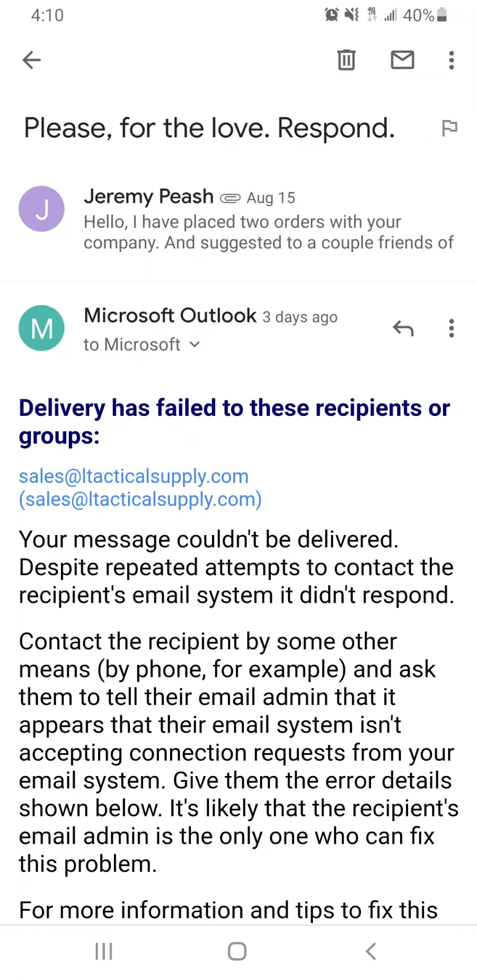Tap the back arrow to leave email
The image size is (477, 980).
pyautogui.click(x=32, y=60)
